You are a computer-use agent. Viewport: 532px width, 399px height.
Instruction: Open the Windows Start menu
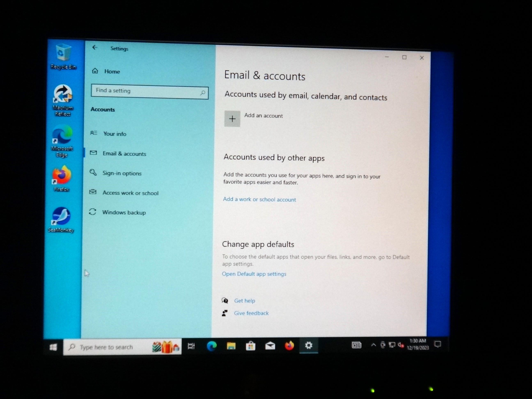click(53, 347)
